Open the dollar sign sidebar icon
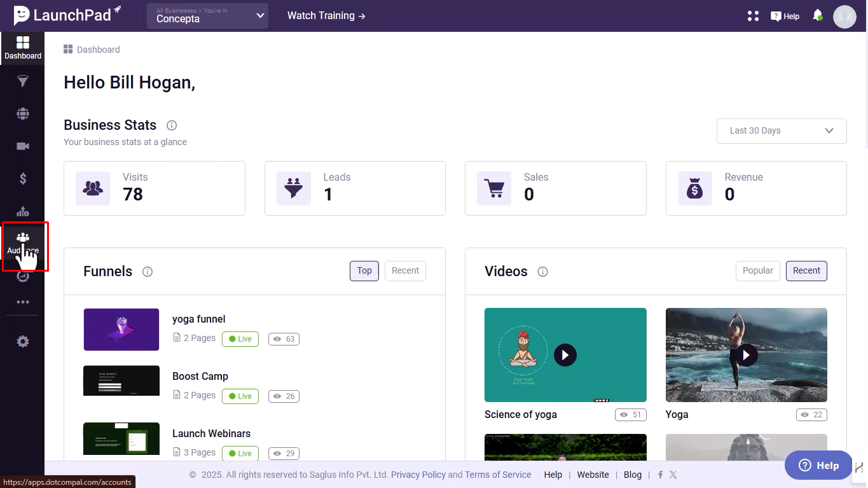Screen dimensions: 868x488 pyautogui.click(x=23, y=179)
